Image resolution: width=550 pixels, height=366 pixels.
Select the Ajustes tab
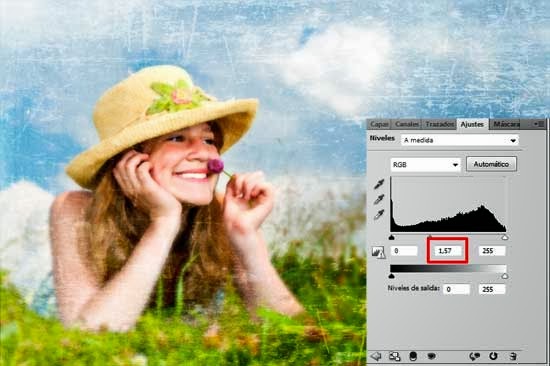pyautogui.click(x=472, y=124)
